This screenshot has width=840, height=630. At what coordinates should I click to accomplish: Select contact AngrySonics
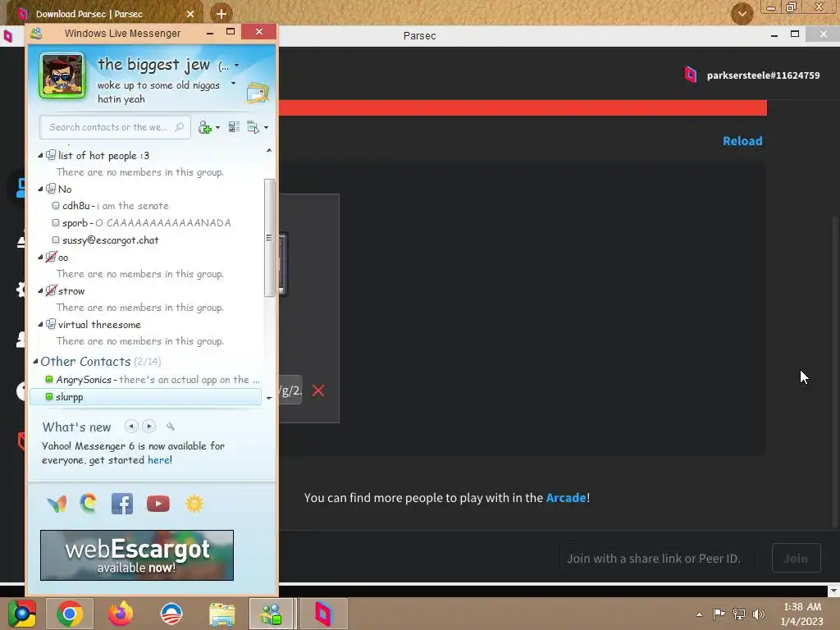153,380
